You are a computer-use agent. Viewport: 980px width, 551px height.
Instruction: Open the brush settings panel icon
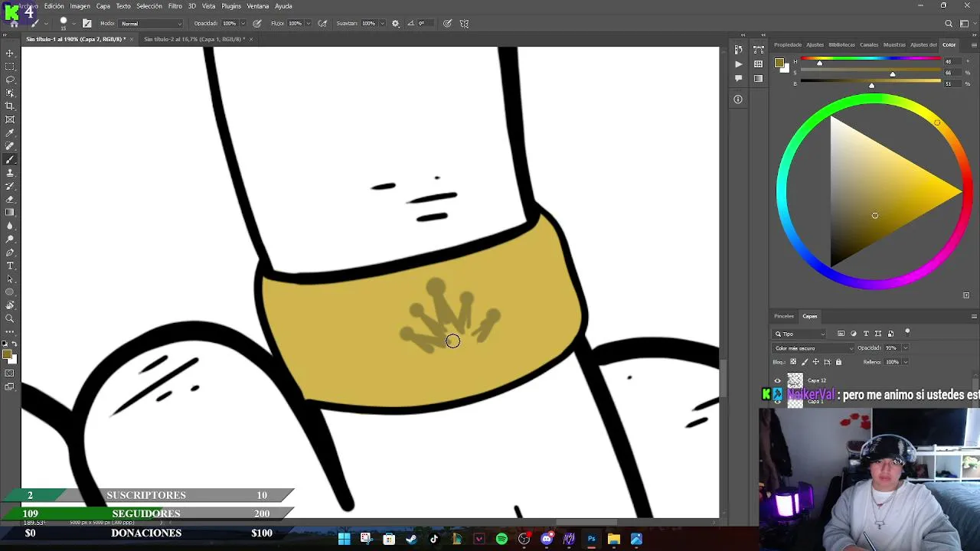(87, 23)
